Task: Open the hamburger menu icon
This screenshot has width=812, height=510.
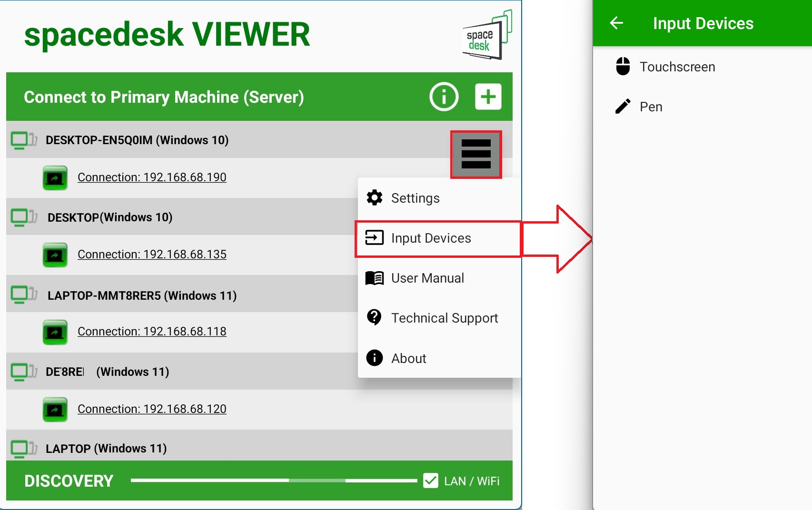Action: click(x=476, y=155)
